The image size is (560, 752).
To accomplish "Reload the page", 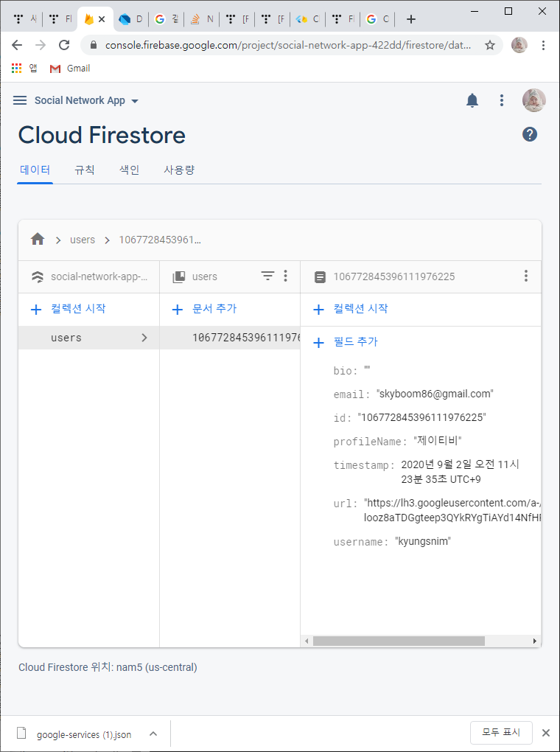I will coord(64,45).
